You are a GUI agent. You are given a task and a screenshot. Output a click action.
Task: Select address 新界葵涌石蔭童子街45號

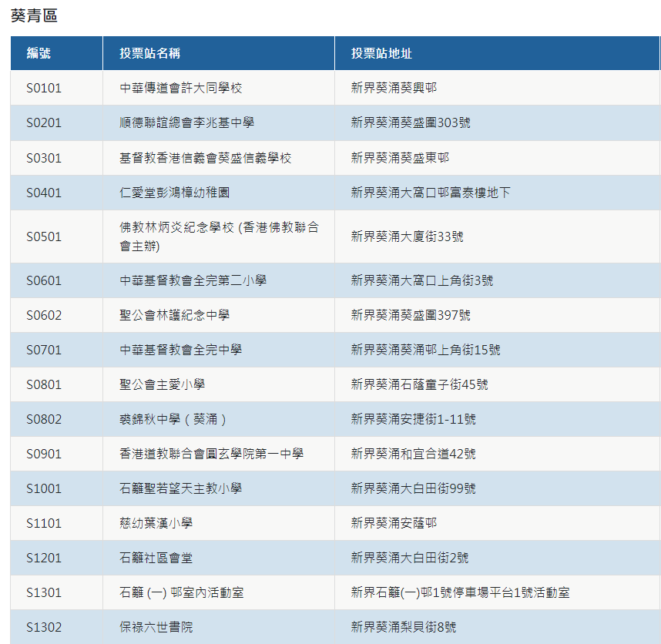pos(419,384)
